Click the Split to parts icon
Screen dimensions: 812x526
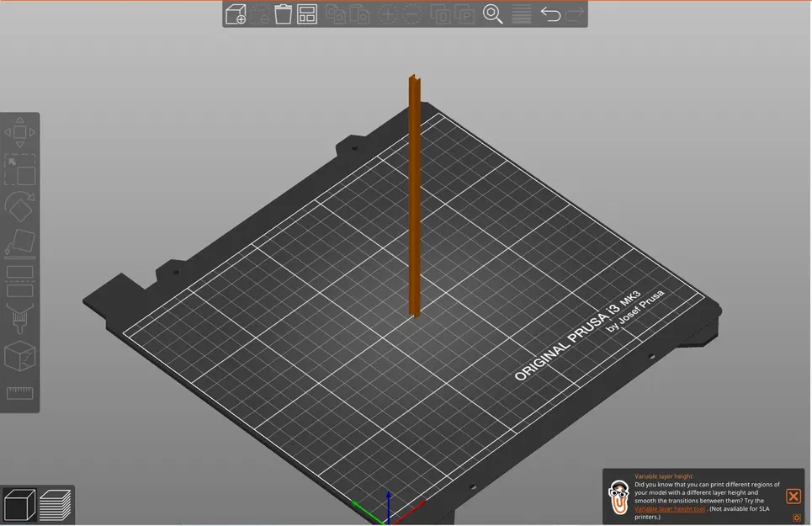464,14
